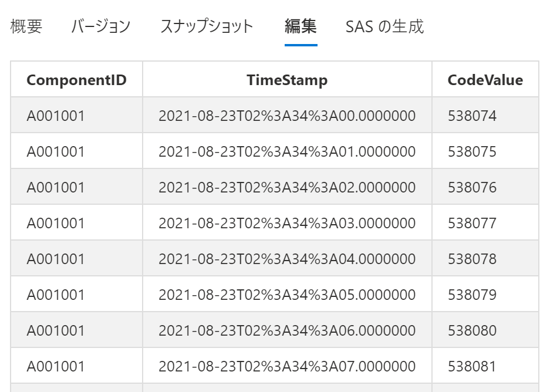Select the CodeValue cell 538074
Image resolution: width=557 pixels, height=392 pixels.
click(472, 116)
